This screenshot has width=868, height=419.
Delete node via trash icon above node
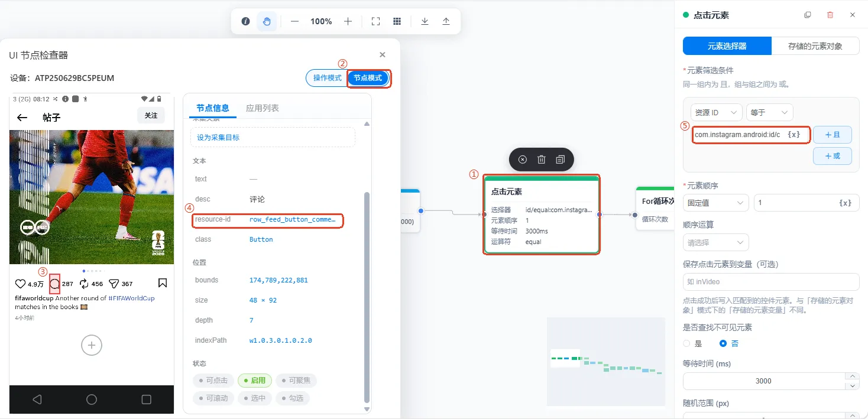(541, 160)
